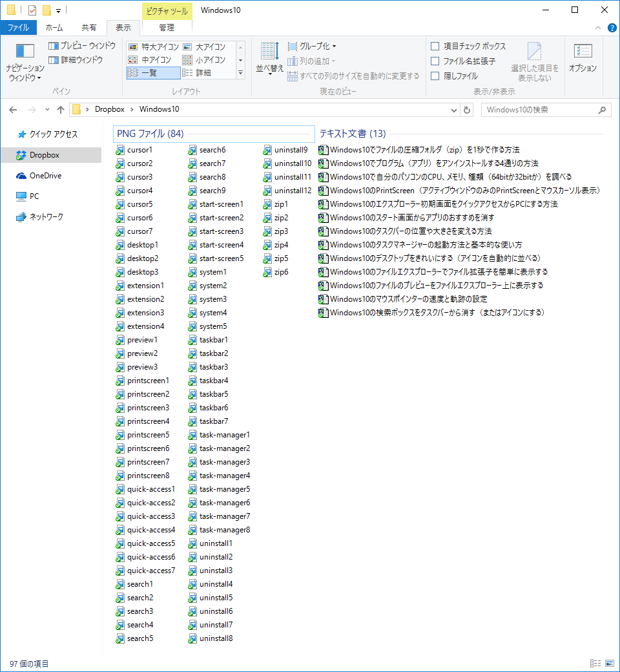
Task: Open the File (ファイル) tab
Action: pyautogui.click(x=18, y=28)
